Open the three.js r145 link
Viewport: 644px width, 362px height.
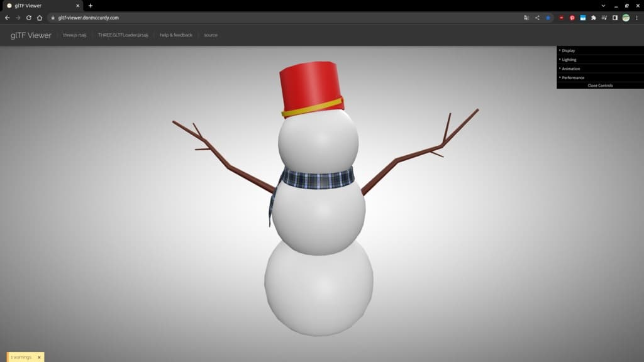(75, 35)
